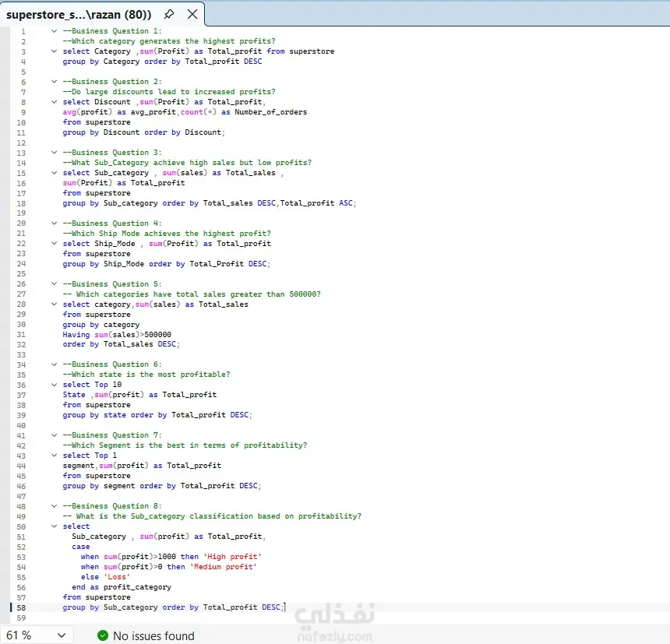This screenshot has width=670, height=644.
Task: Click the line 'group by Category order by Total_profit DESC'
Action: [162, 62]
